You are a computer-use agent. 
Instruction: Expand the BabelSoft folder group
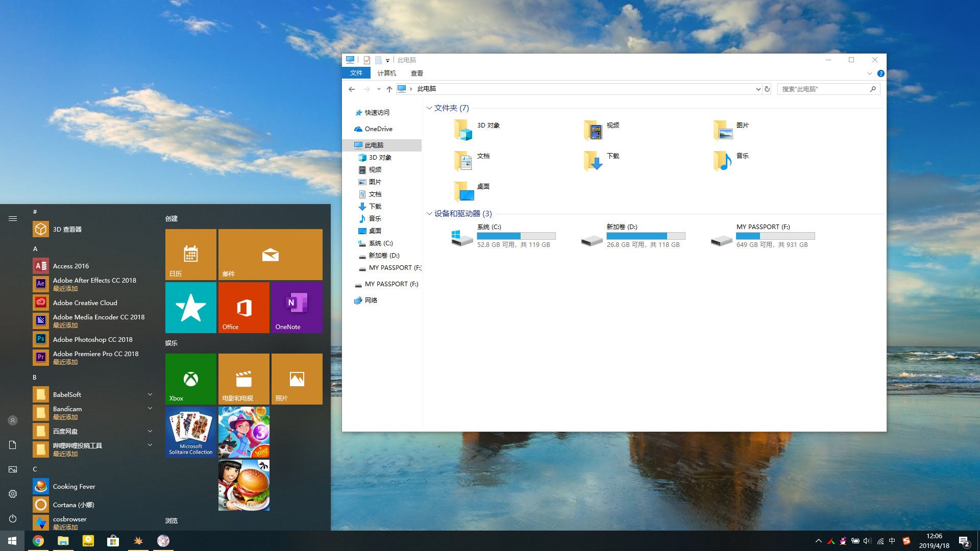click(150, 394)
